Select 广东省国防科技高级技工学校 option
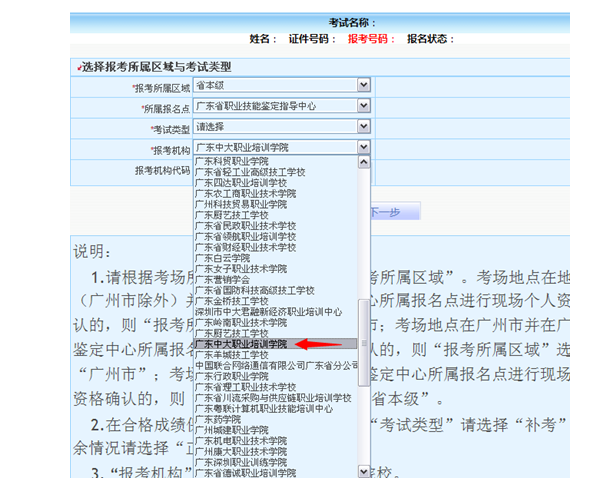This screenshot has width=612, height=498. pyautogui.click(x=255, y=290)
